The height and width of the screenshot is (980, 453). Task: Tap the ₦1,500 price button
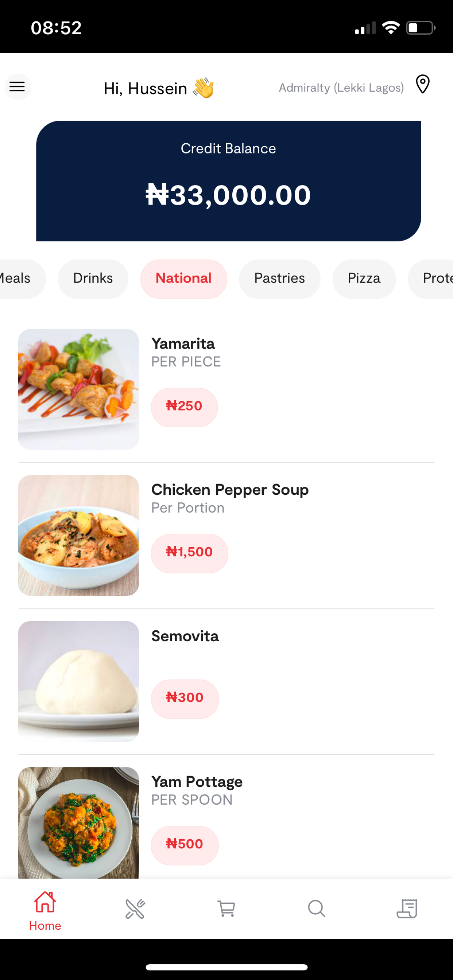190,553
